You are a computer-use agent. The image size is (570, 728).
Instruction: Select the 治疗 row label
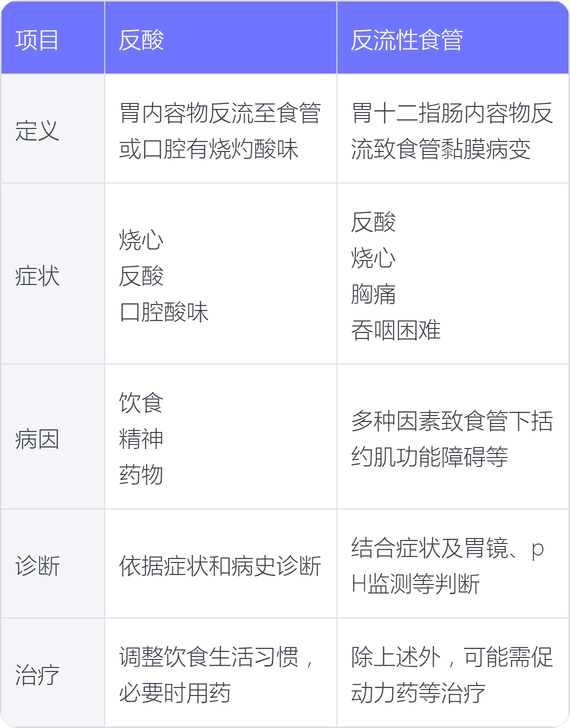pos(52,672)
